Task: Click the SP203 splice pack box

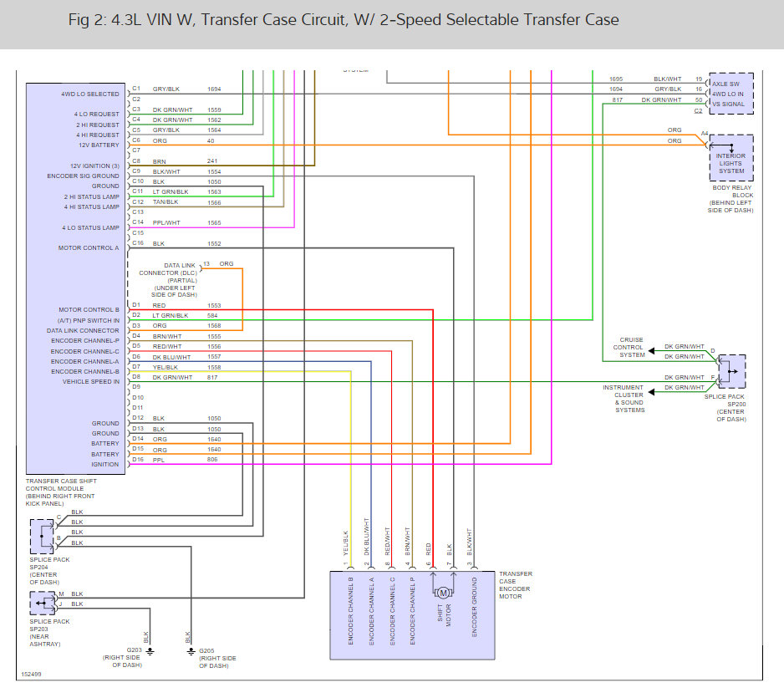Action: coord(43,603)
